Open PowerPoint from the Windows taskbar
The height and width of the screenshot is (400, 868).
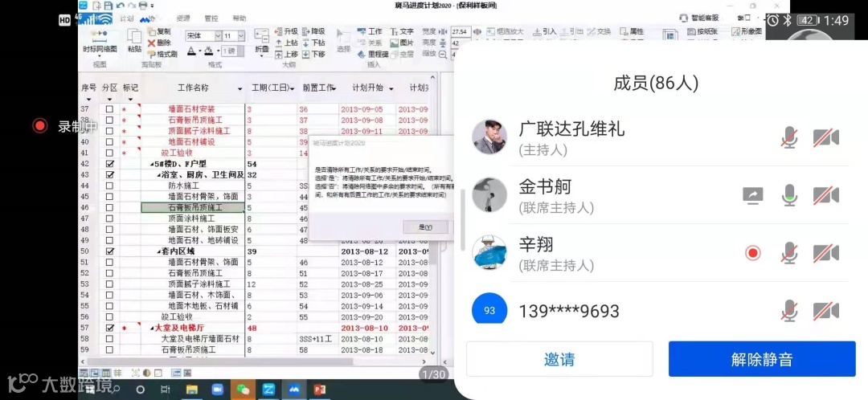(319, 390)
